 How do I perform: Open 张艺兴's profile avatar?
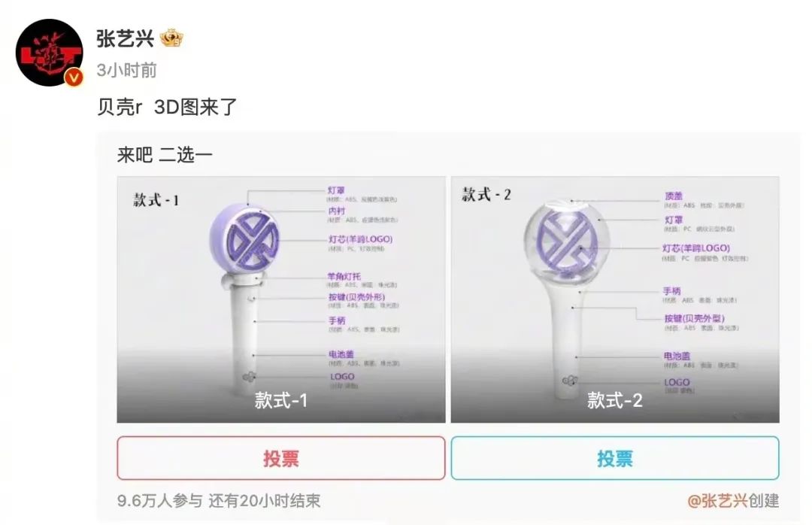[49, 53]
